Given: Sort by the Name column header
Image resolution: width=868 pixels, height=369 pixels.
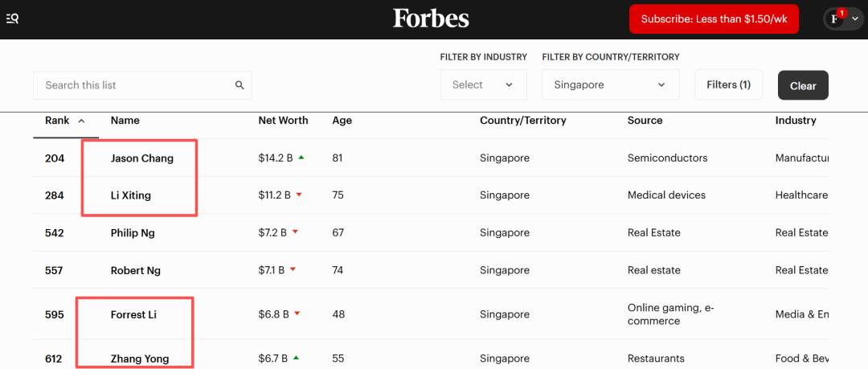Looking at the screenshot, I should [125, 121].
